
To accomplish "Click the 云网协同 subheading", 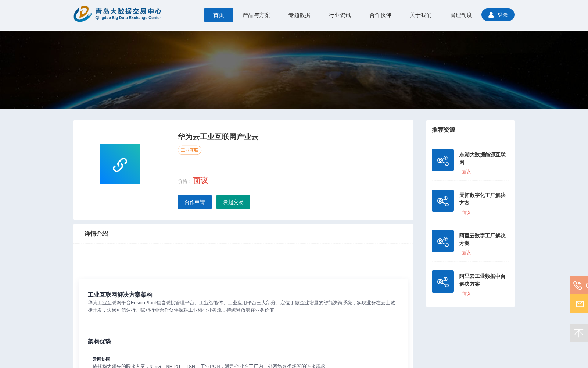I will 101,359.
